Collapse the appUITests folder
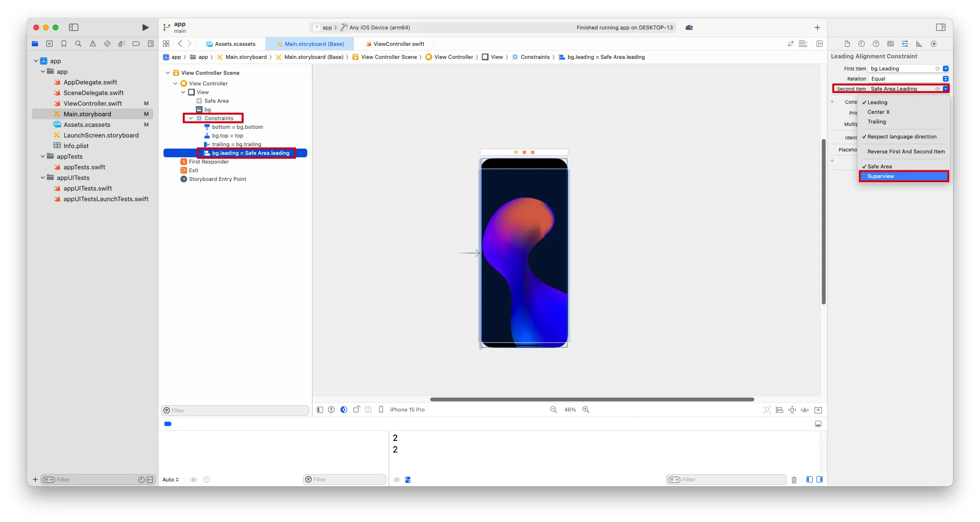Image resolution: width=980 pixels, height=522 pixels. pos(43,178)
